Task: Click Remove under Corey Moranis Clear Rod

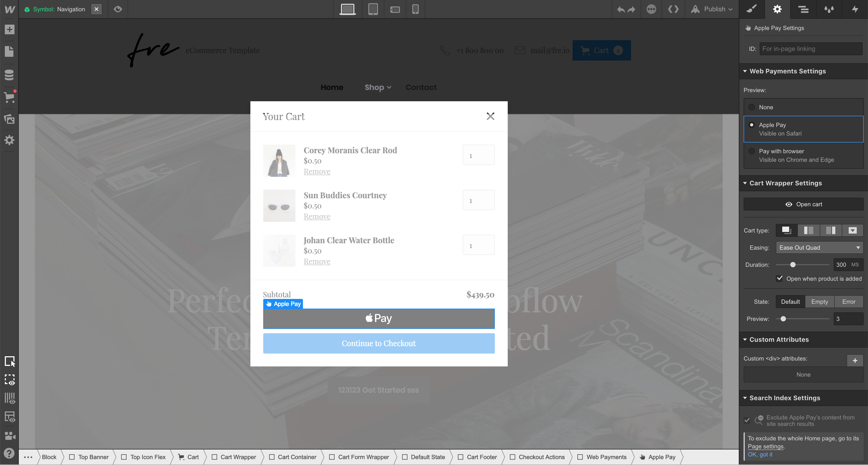Action: pyautogui.click(x=317, y=171)
